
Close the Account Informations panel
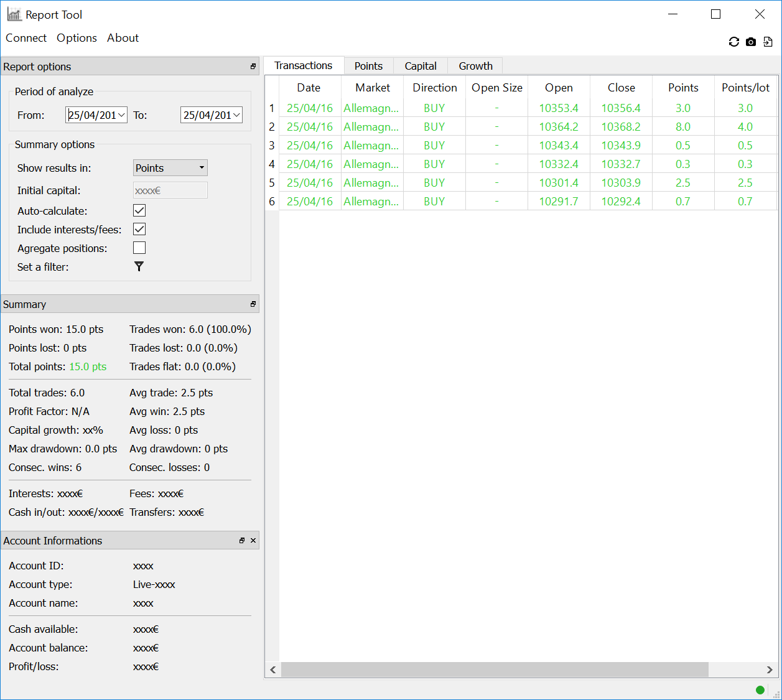coord(253,541)
